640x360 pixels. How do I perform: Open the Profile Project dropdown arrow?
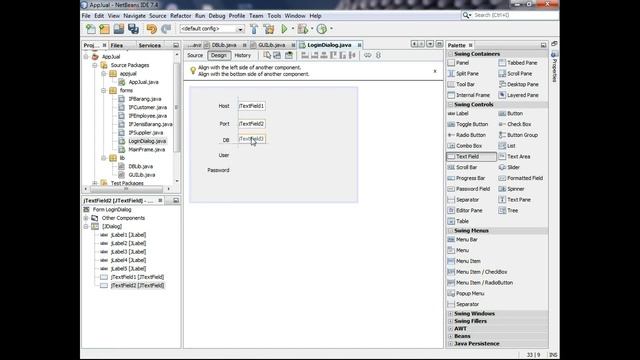331,29
